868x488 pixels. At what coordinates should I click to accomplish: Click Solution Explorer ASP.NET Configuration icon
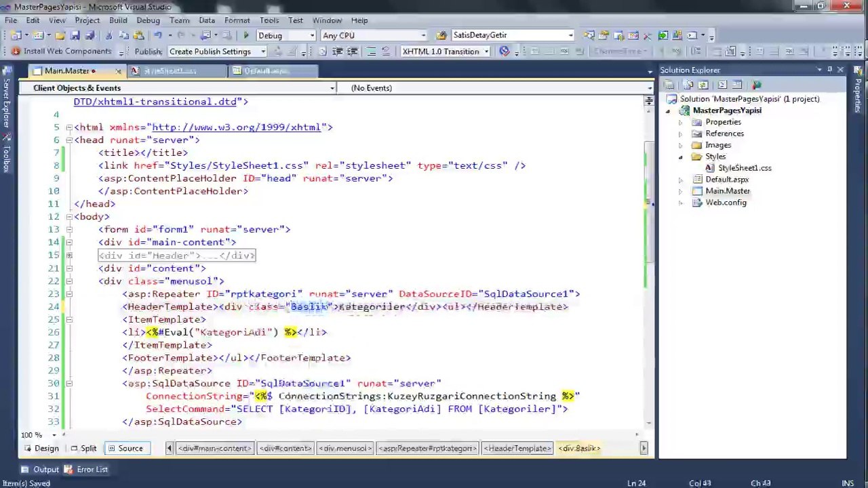coord(756,85)
